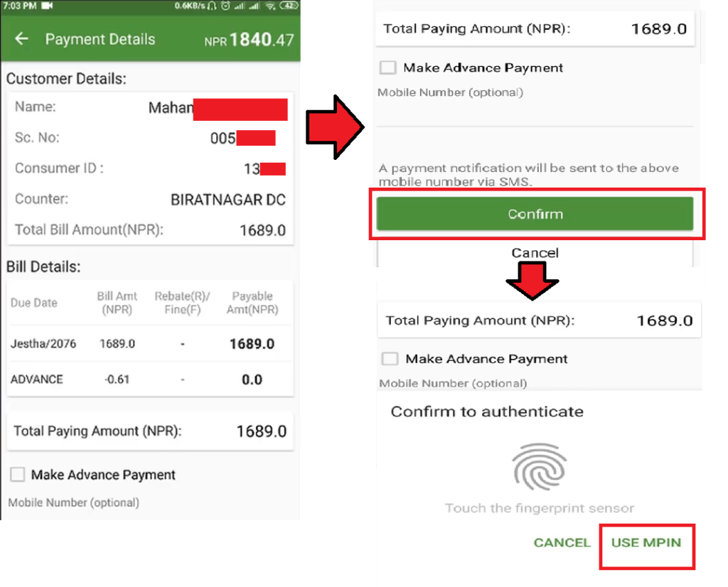This screenshot has height=587, width=728.
Task: Tap the back arrow in Payment Details header
Action: (x=22, y=39)
